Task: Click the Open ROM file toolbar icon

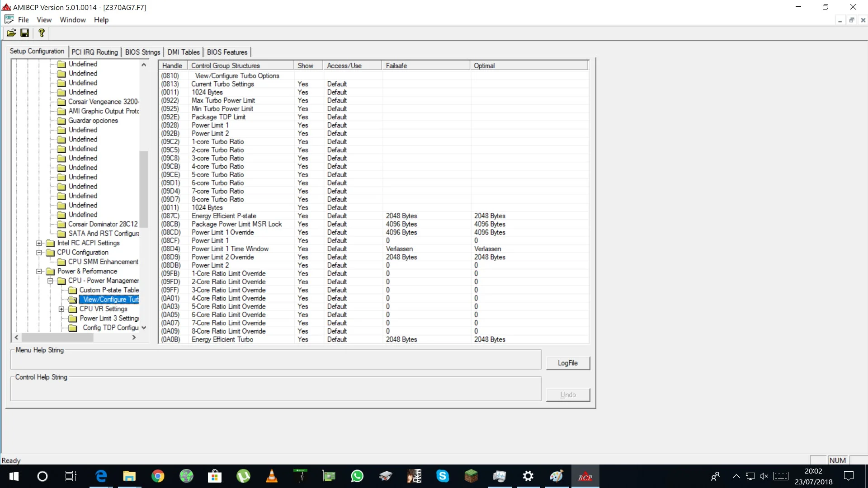Action: coord(11,33)
